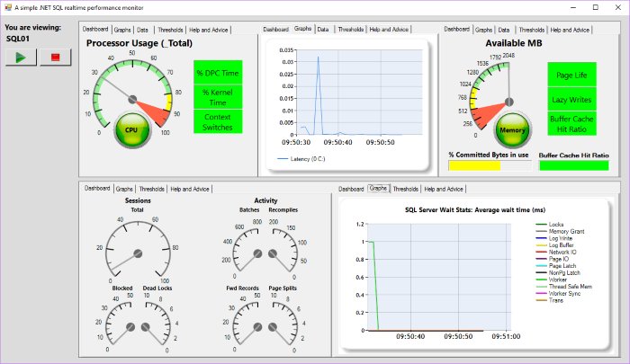
Task: Click the % DPC Time indicator
Action: coord(218,73)
